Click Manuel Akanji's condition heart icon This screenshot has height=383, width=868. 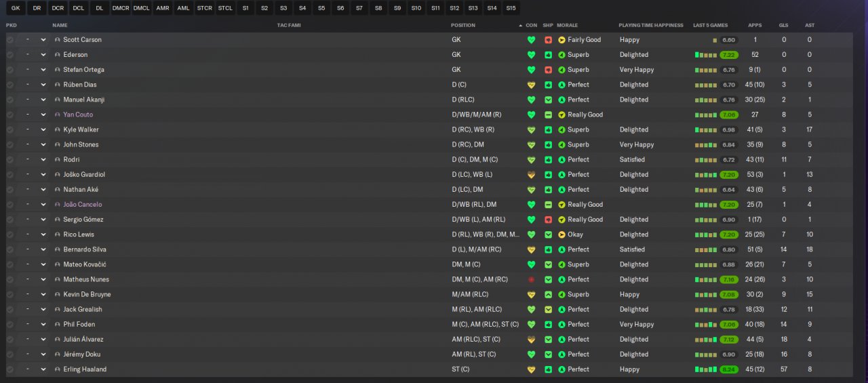531,100
